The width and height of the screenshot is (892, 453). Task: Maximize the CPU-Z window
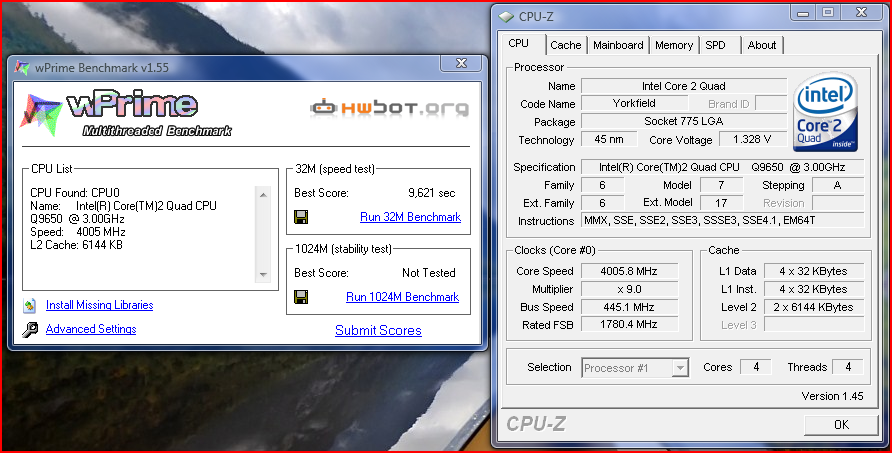pyautogui.click(x=828, y=13)
